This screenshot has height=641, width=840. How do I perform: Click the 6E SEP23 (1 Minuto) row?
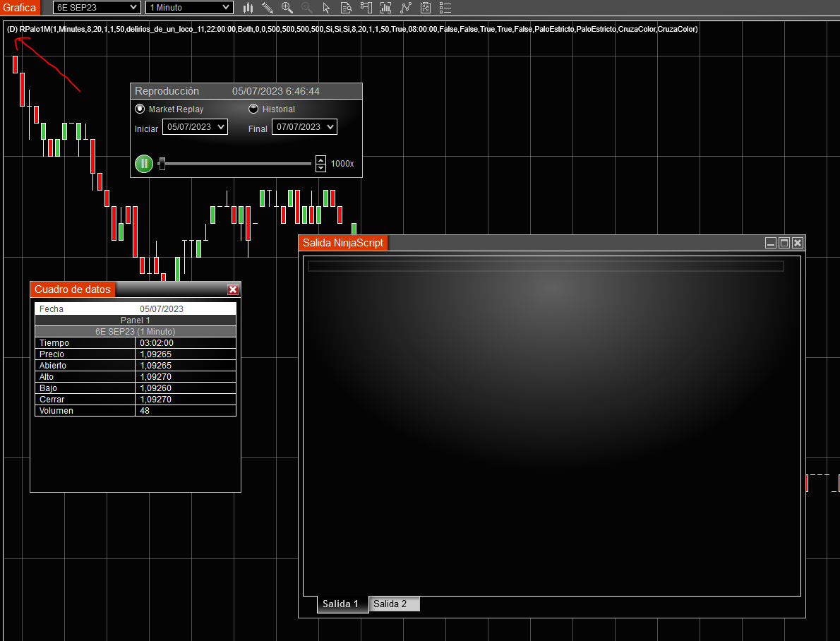(x=136, y=332)
